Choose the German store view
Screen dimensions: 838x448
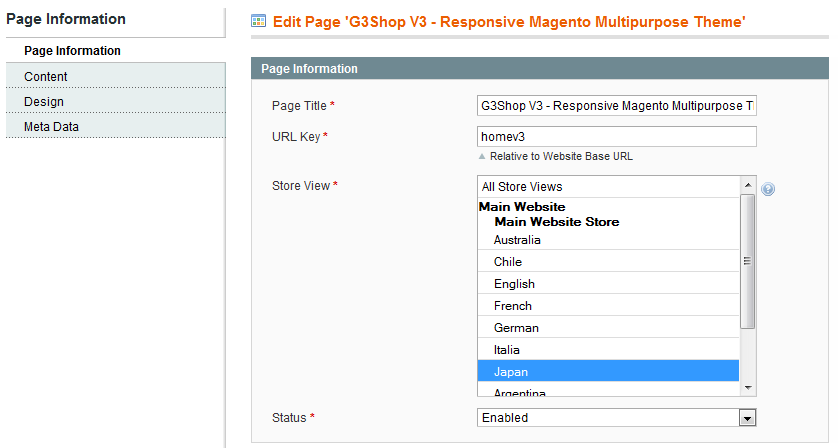pos(608,328)
